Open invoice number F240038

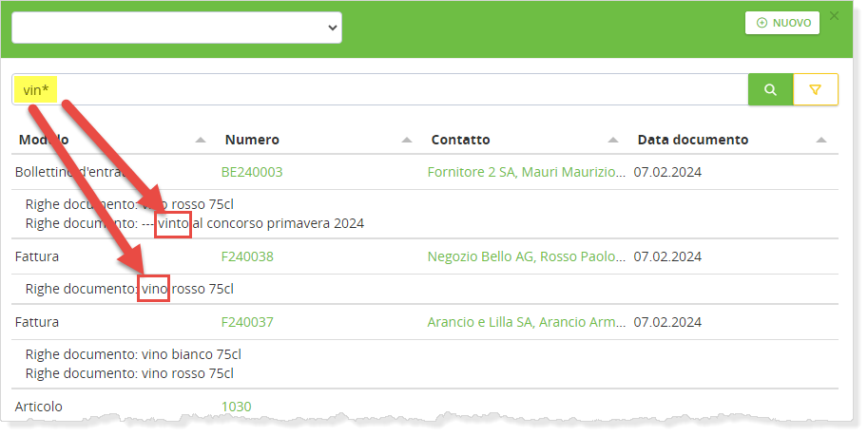click(247, 256)
